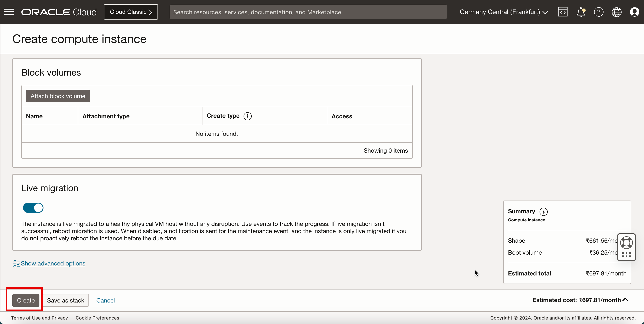The height and width of the screenshot is (324, 644).
Task: Click Save as stack
Action: point(65,300)
